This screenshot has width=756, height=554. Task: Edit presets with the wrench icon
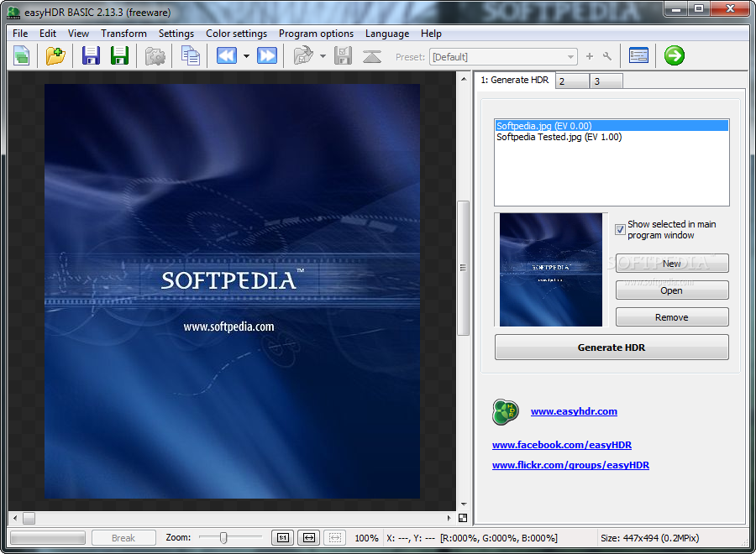point(607,56)
